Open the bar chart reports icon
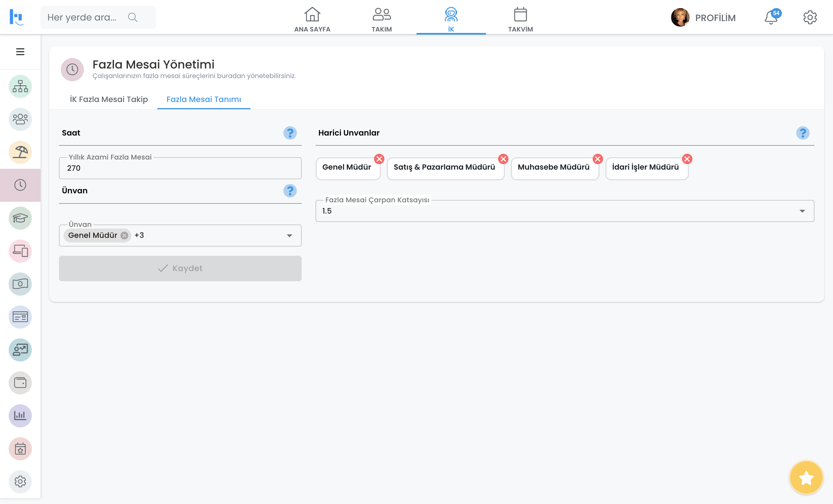 (20, 416)
